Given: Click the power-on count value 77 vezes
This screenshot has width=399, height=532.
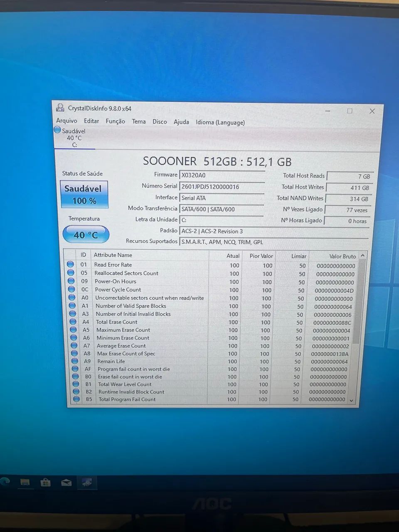Looking at the screenshot, I should tap(347, 210).
